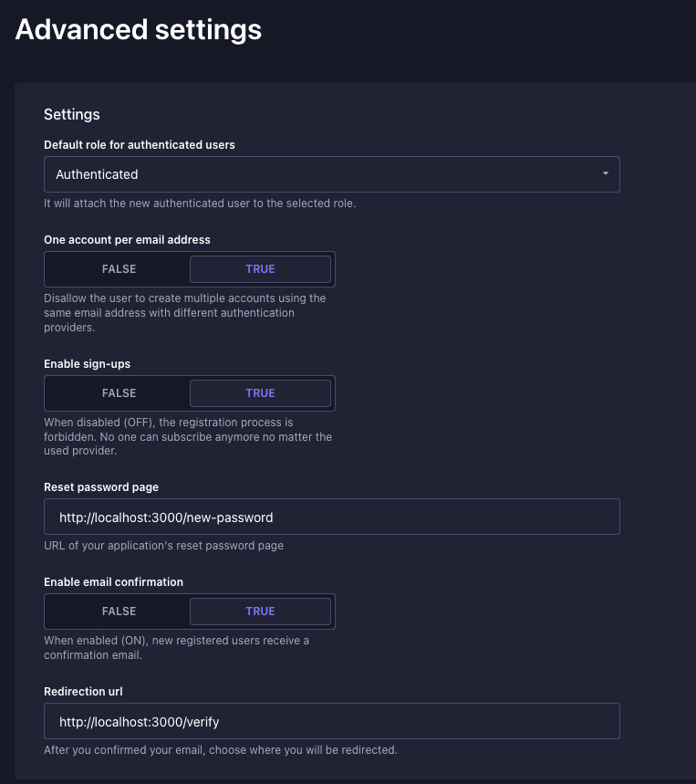Click the hint text below role dropdown
This screenshot has height=784, width=696.
coord(200,203)
